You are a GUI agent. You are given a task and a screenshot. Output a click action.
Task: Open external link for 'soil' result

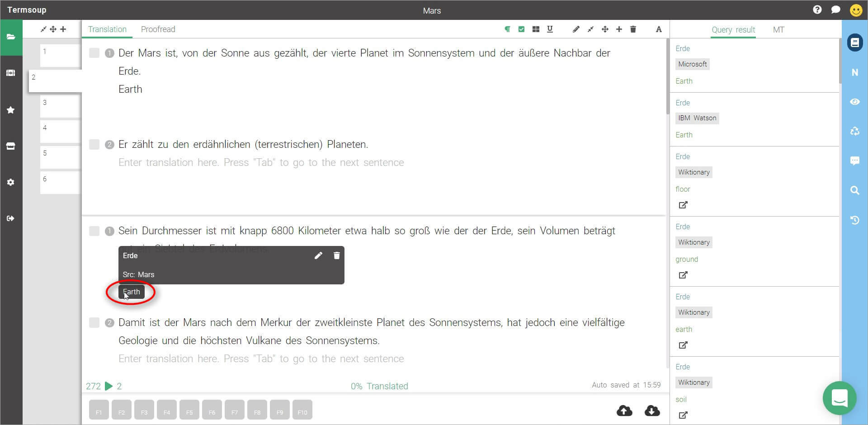point(683,415)
